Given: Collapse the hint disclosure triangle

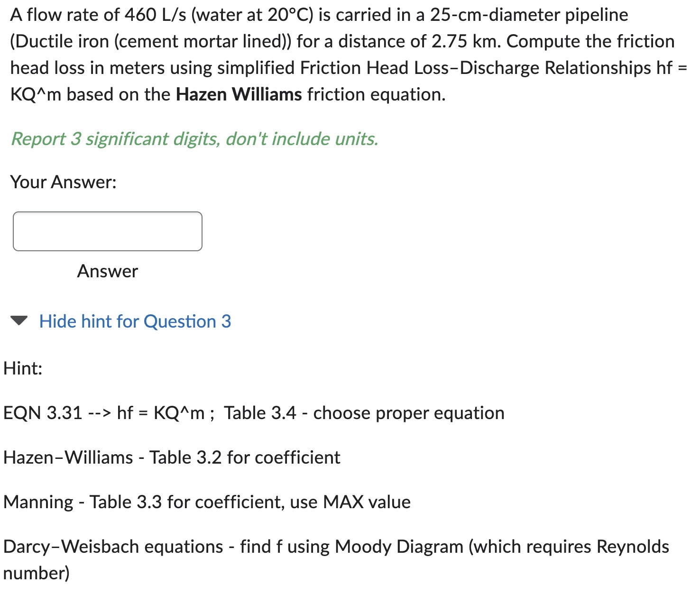Looking at the screenshot, I should (18, 322).
